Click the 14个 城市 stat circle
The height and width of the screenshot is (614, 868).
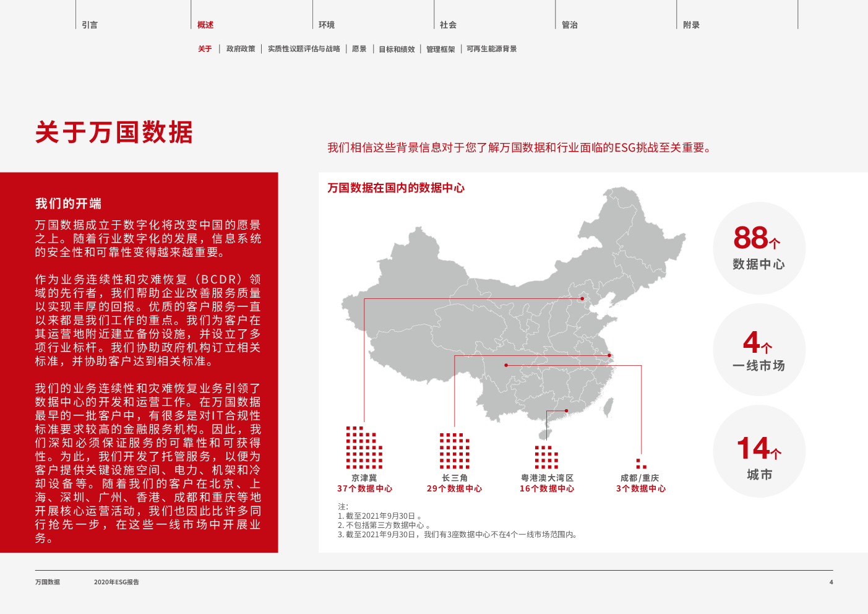click(x=759, y=451)
